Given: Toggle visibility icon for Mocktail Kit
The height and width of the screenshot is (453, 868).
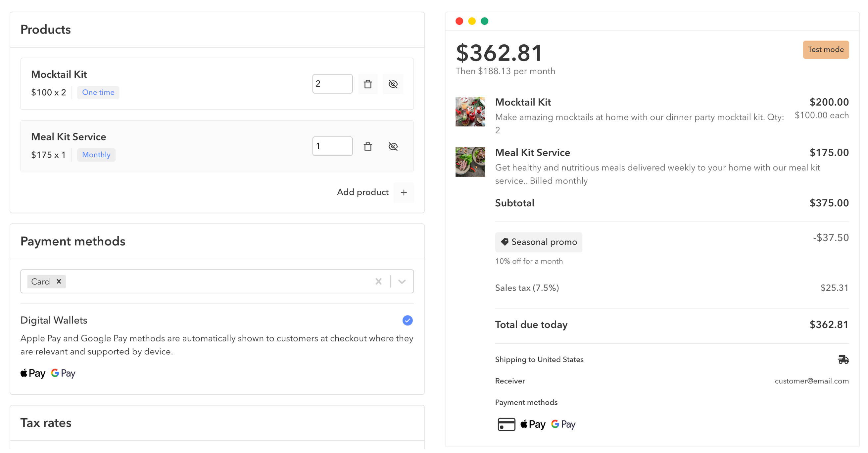Looking at the screenshot, I should point(393,83).
